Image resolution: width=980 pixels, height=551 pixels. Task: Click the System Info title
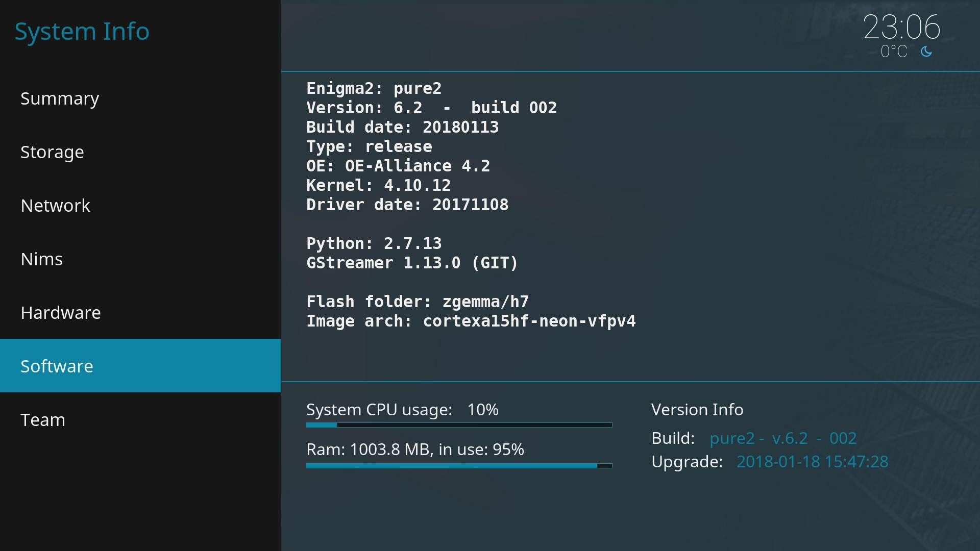pyautogui.click(x=82, y=32)
